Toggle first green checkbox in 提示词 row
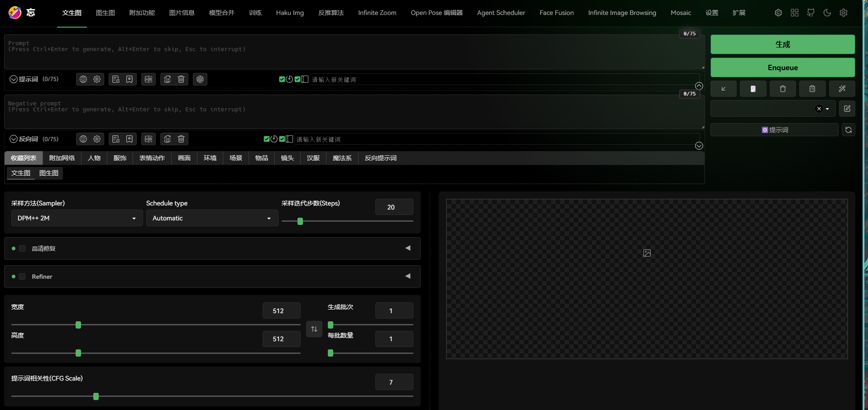868x410 pixels. [x=282, y=79]
